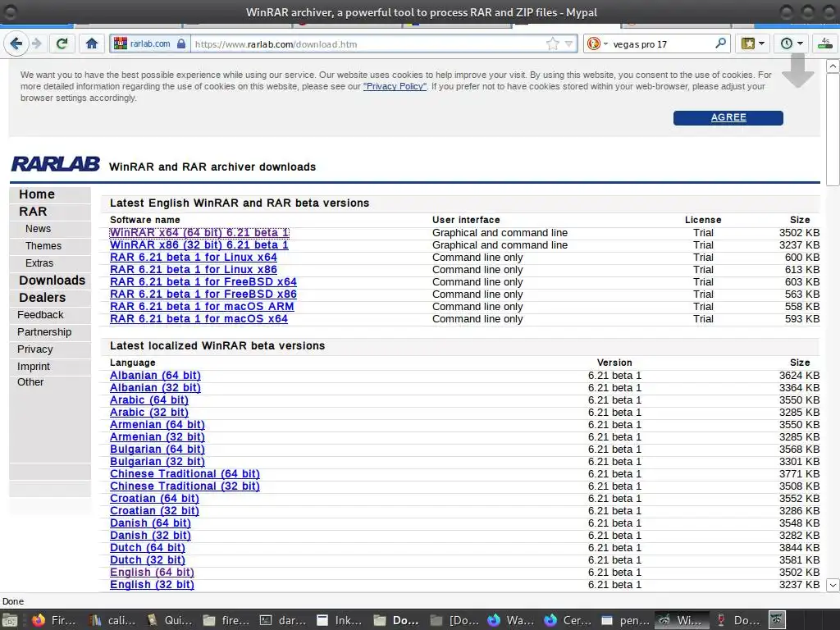Open the English (64 bit) download link
Screen dimensions: 840x630
coord(152,573)
